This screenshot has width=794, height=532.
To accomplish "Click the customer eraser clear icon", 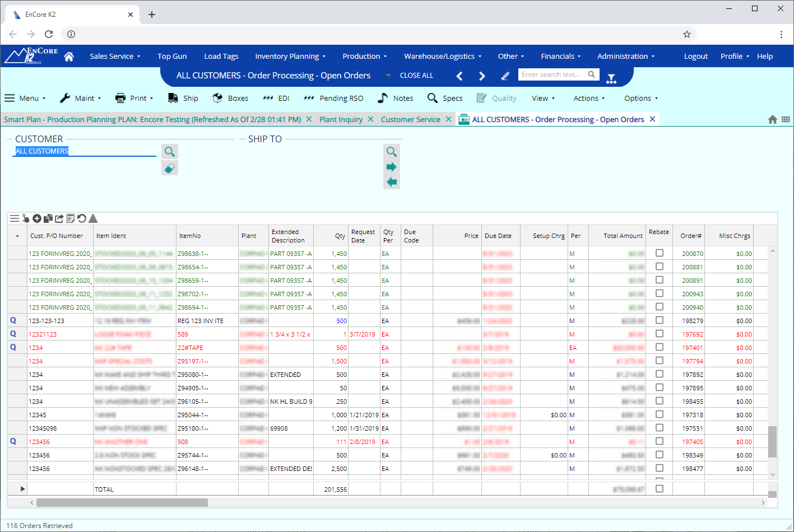I will (x=169, y=168).
